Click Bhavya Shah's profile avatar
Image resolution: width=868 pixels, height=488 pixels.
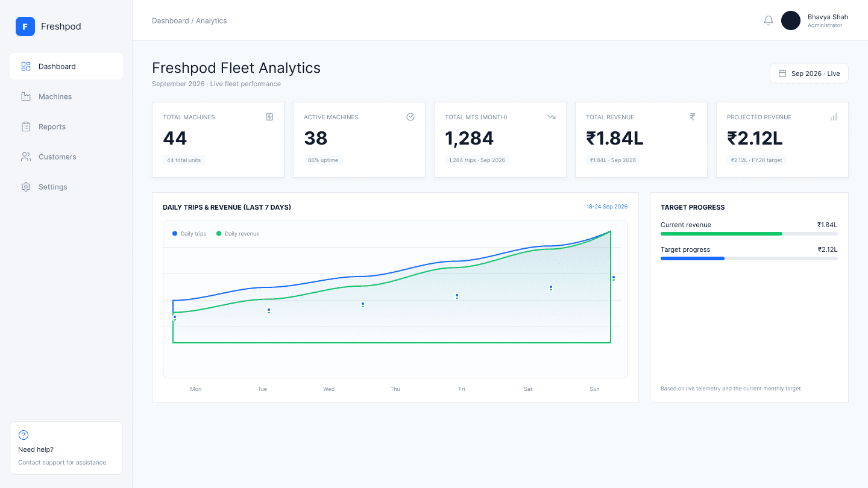791,20
